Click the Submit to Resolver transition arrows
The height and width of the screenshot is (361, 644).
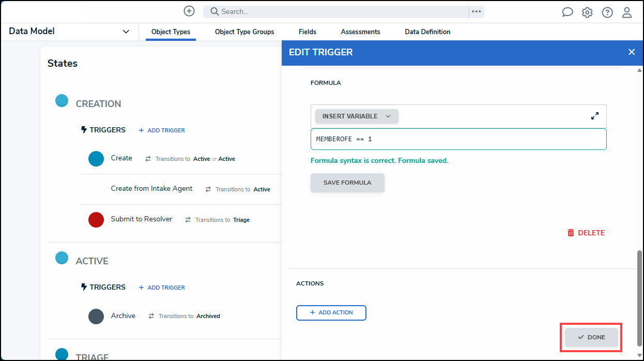point(188,220)
